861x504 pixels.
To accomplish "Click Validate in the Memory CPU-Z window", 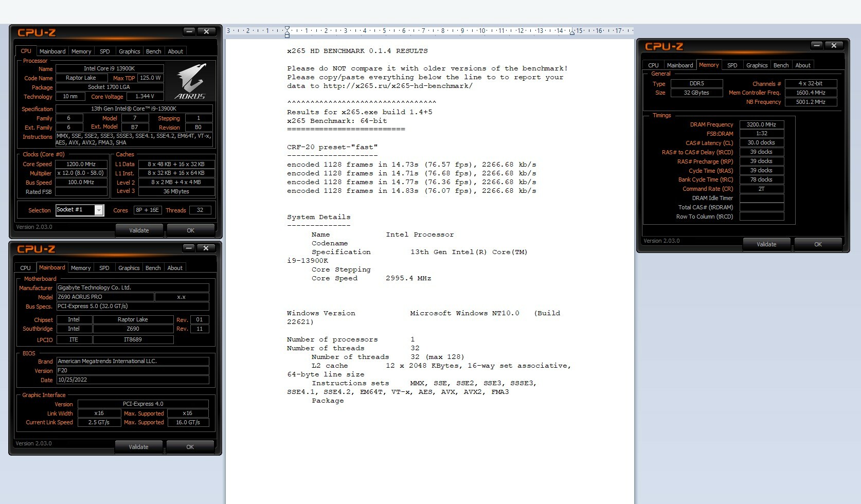I will (x=766, y=244).
